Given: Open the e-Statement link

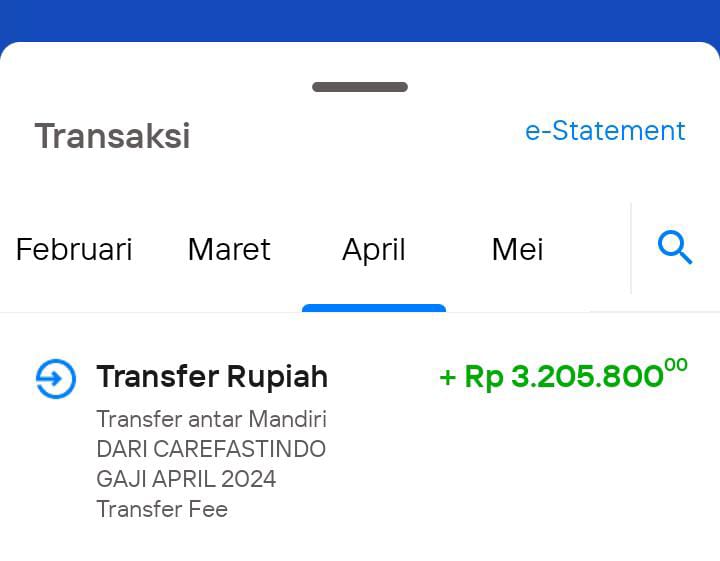Looking at the screenshot, I should [605, 131].
